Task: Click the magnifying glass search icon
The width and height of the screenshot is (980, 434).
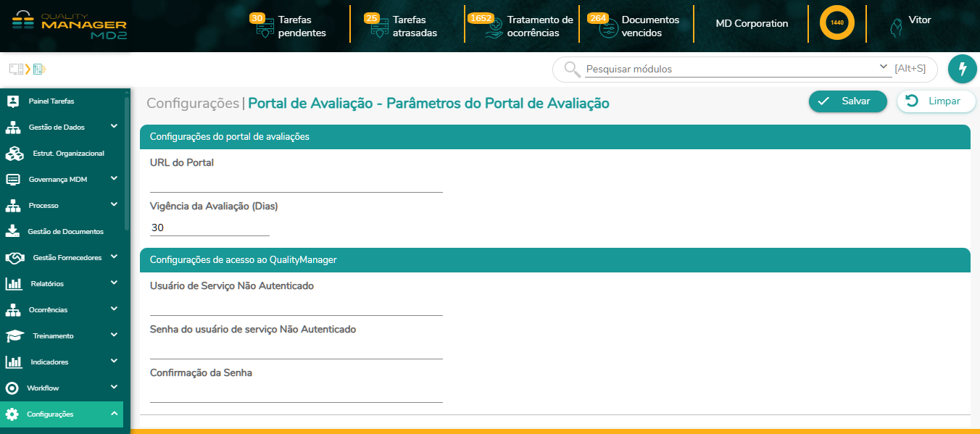Action: pos(572,69)
